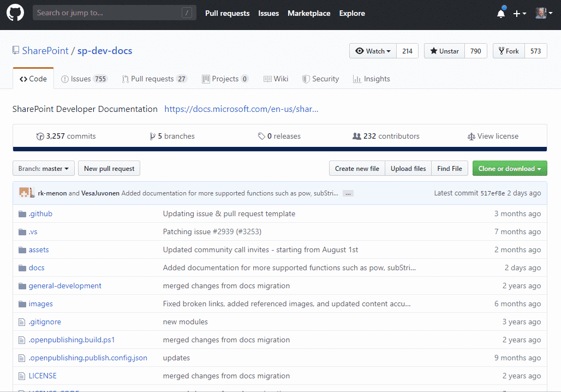The height and width of the screenshot is (392, 561).
Task: Click the general-development folder icon
Action: (22, 286)
